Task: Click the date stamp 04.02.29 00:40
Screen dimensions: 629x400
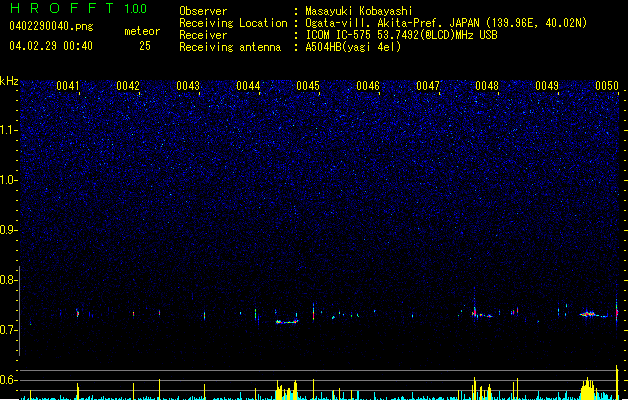Action: (x=51, y=46)
